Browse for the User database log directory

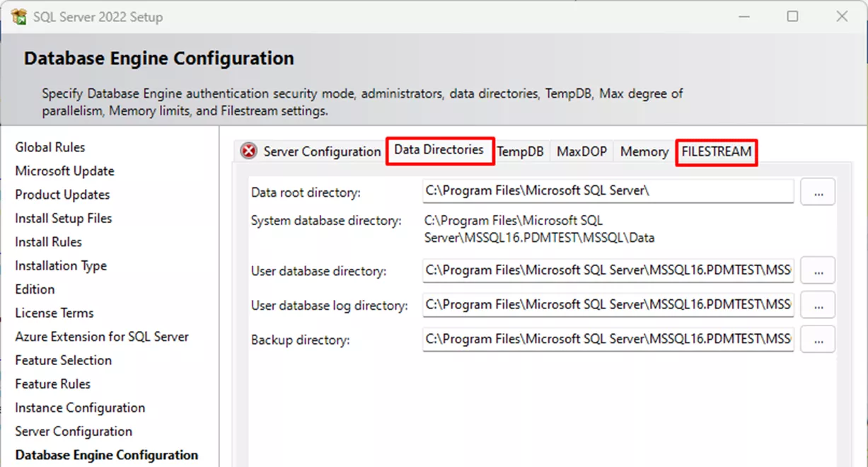818,305
